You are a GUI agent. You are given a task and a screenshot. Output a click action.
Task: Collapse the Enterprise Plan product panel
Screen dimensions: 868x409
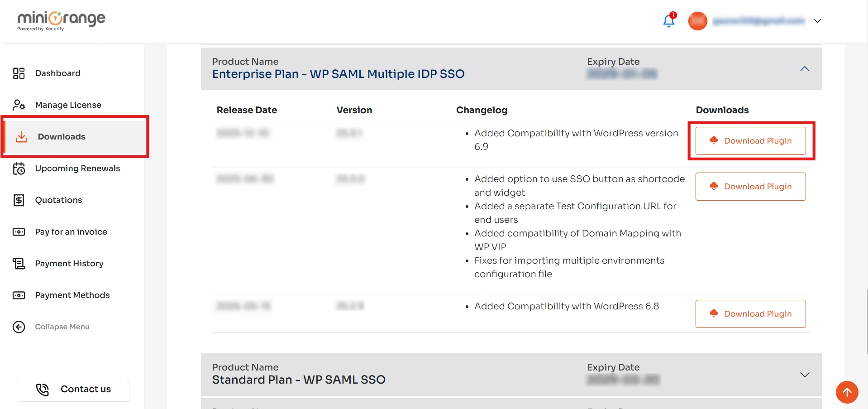(x=805, y=69)
